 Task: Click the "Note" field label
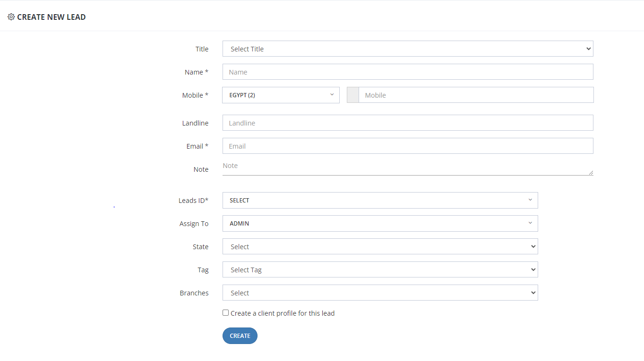point(201,169)
